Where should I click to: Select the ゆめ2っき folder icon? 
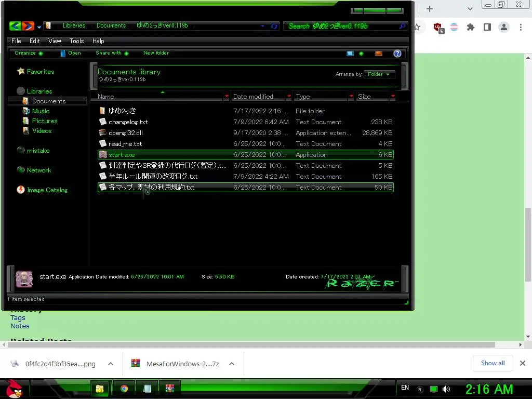[x=102, y=111]
